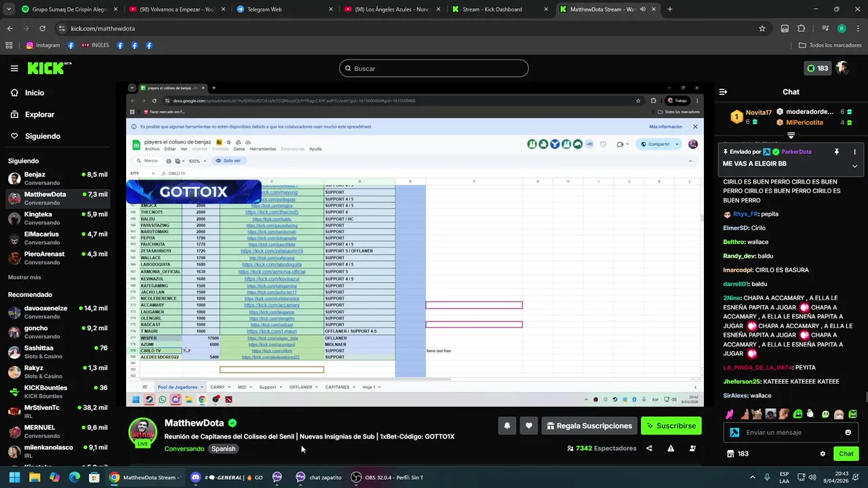This screenshot has height=488, width=868.
Task: Open Todos los marcadores folder
Action: pos(831,45)
